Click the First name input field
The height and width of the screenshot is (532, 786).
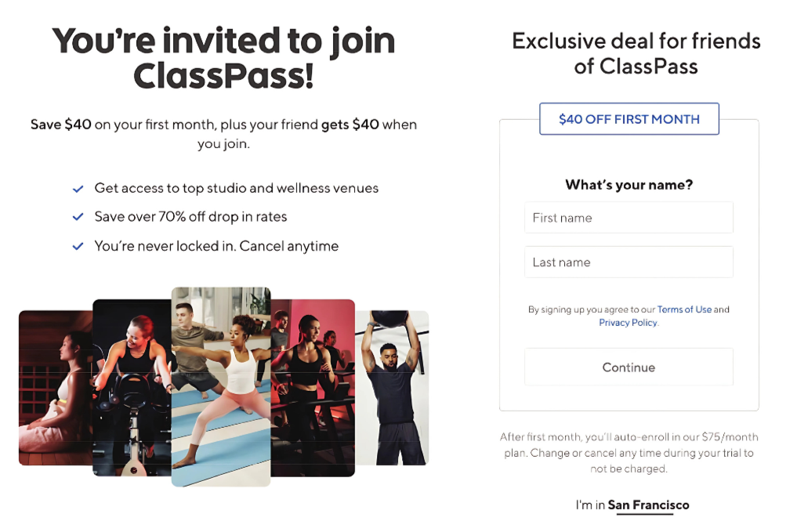click(x=628, y=218)
